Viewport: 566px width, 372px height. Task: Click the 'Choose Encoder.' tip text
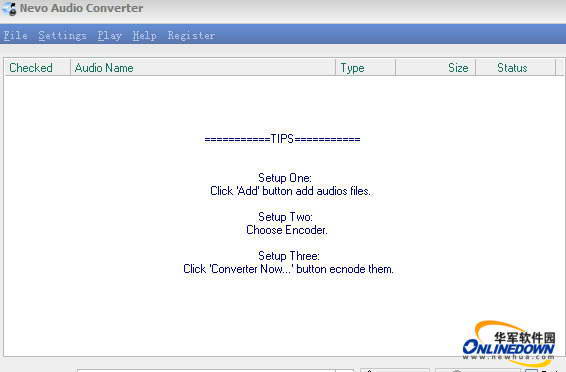[x=287, y=230]
